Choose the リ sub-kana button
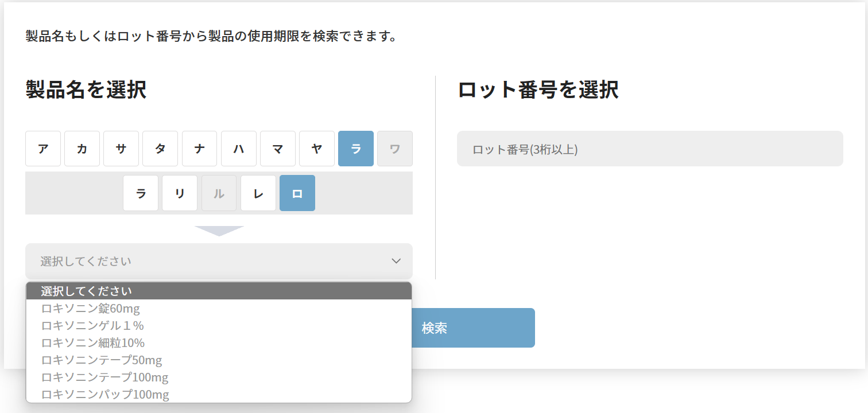 click(180, 193)
